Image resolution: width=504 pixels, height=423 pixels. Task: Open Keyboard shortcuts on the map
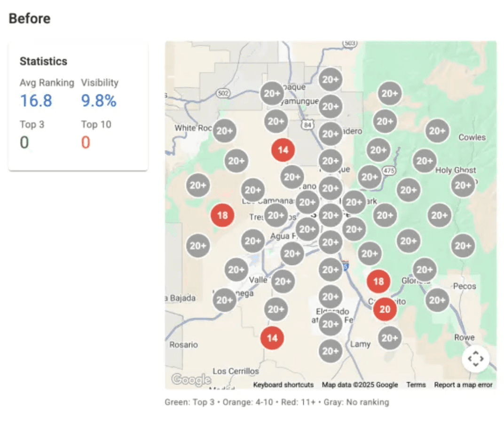283,384
